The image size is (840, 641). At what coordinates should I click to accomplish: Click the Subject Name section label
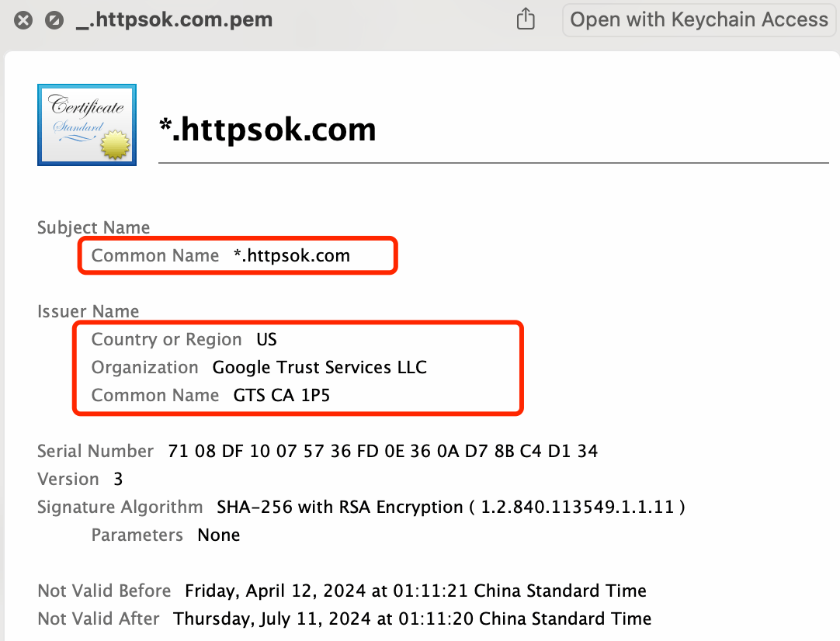pos(93,227)
